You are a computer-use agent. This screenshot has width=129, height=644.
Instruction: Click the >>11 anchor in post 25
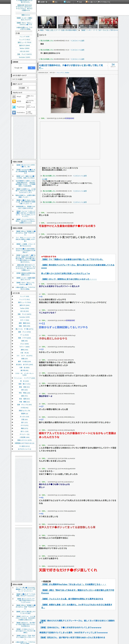[x=42, y=324]
